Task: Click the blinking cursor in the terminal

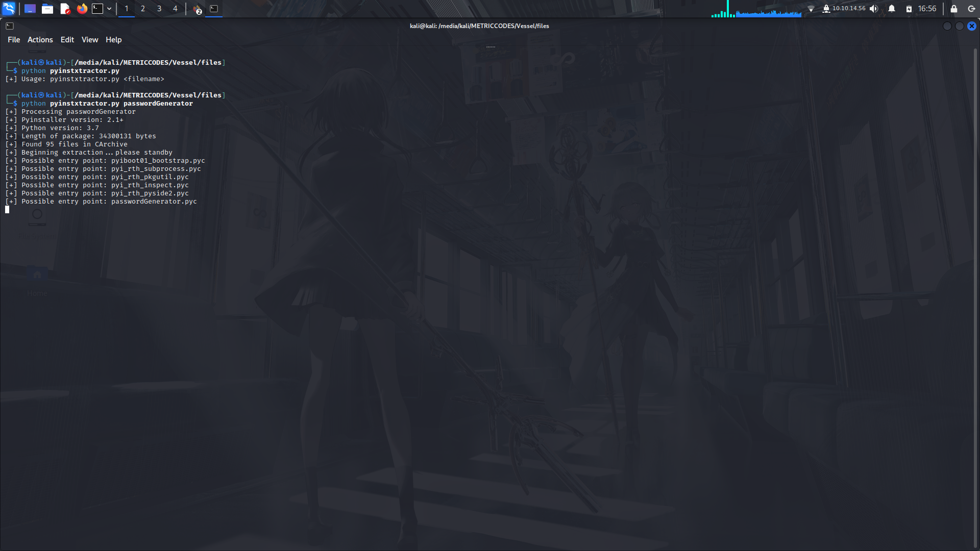Action: tap(7, 209)
